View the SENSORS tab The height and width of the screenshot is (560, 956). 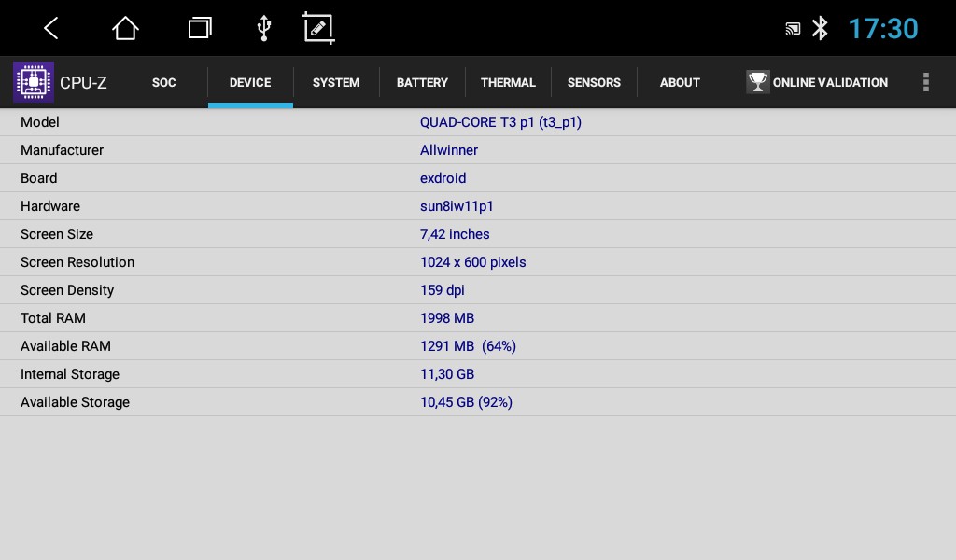(594, 82)
